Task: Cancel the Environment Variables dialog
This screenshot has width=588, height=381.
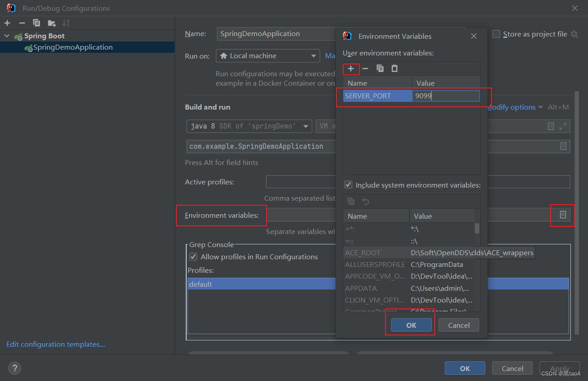Action: click(459, 325)
